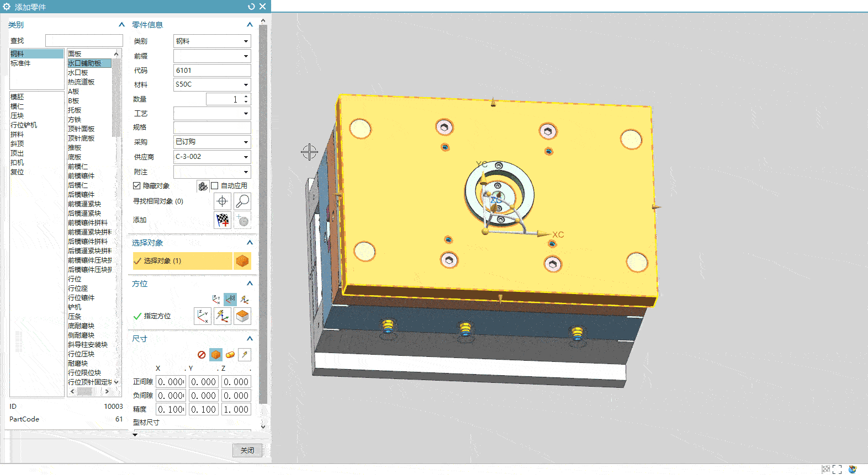Select the small ZYX coordinate orientation icon
This screenshot has width=868, height=475.
pos(216,300)
